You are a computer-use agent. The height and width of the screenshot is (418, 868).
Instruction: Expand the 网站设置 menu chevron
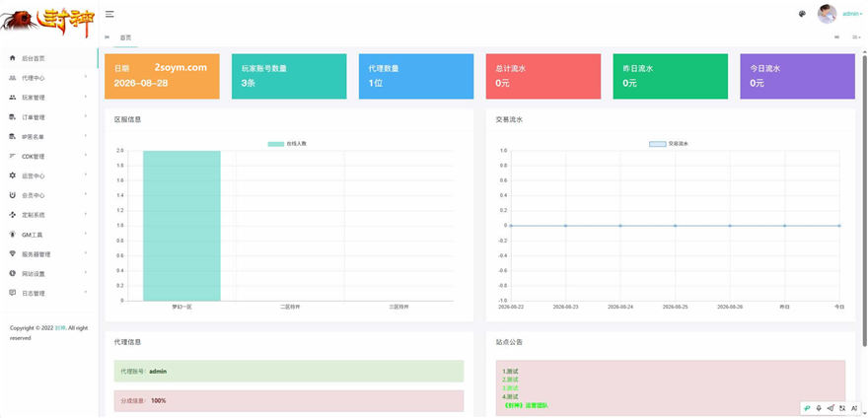coord(86,272)
